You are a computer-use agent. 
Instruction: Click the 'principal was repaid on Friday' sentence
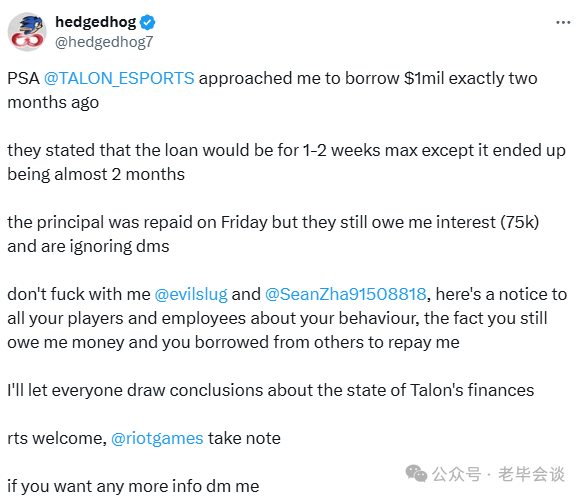[273, 222]
